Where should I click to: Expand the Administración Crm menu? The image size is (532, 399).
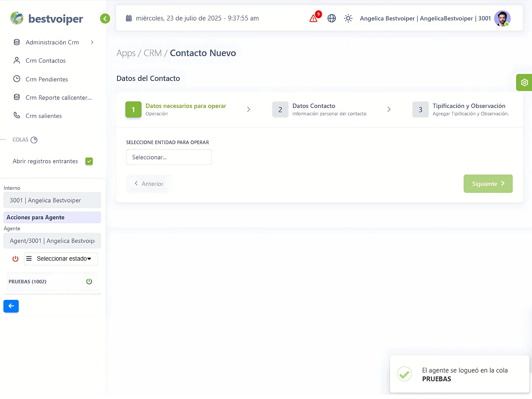click(54, 42)
